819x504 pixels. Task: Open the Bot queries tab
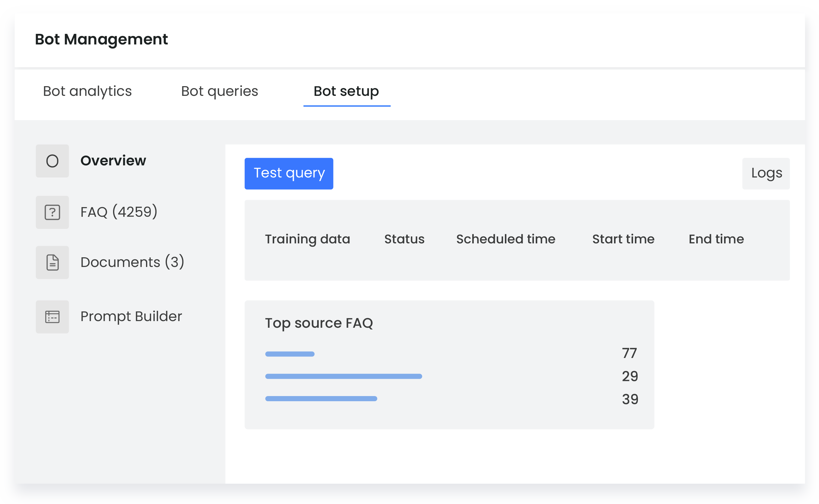click(219, 91)
